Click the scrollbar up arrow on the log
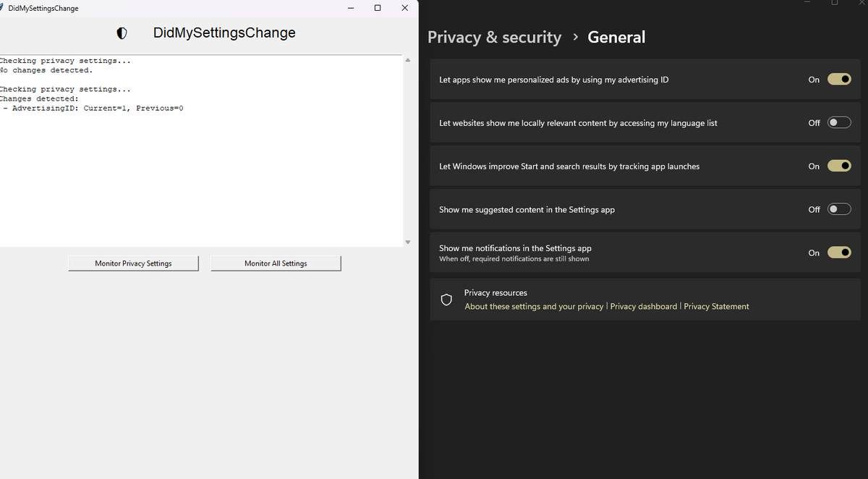Viewport: 868px width, 479px height. pos(407,60)
